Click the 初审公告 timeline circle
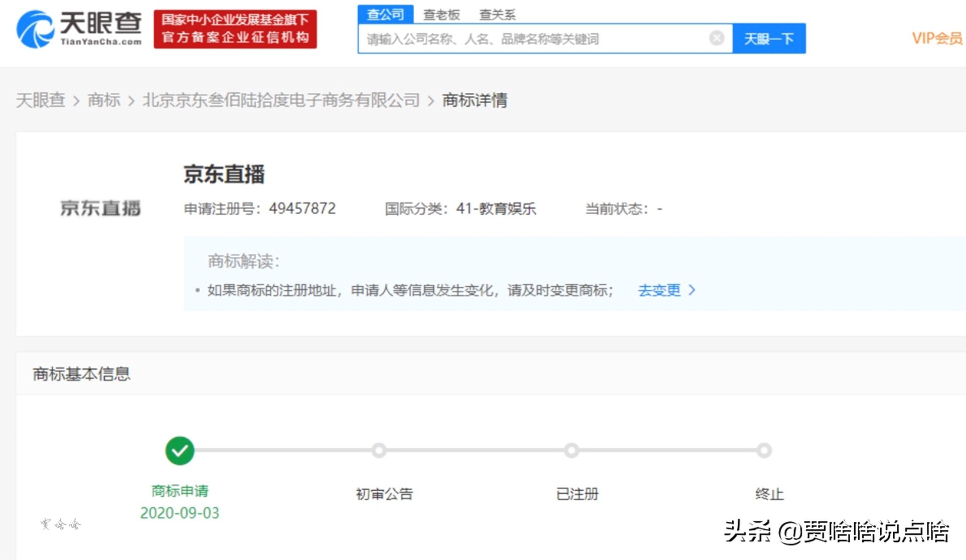The height and width of the screenshot is (560, 966). click(379, 450)
